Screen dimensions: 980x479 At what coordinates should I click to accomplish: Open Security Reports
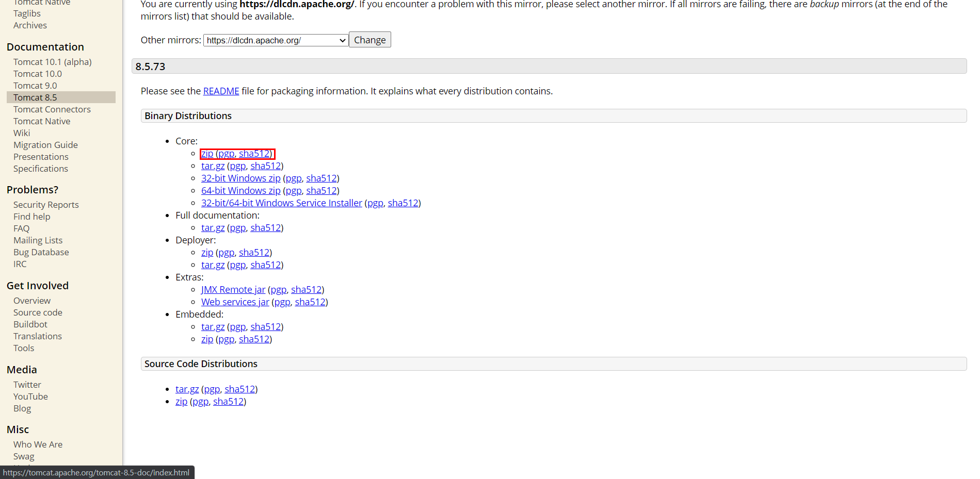click(46, 205)
